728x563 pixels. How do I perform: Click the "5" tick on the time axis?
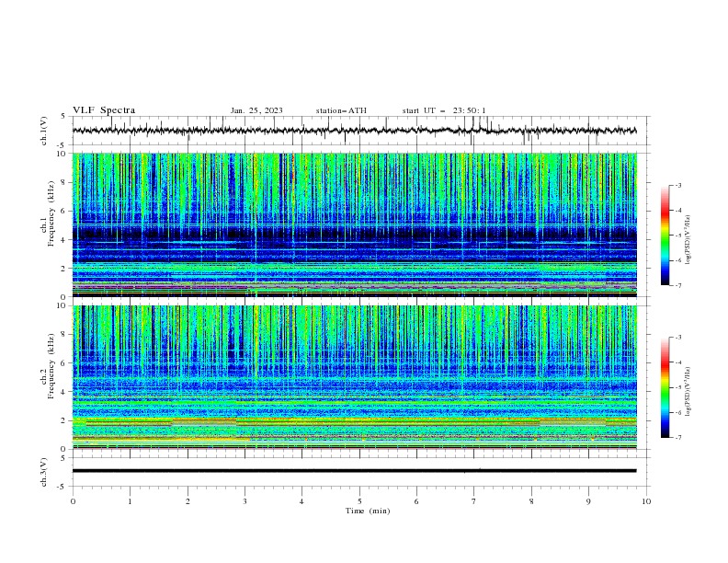pyautogui.click(x=359, y=501)
